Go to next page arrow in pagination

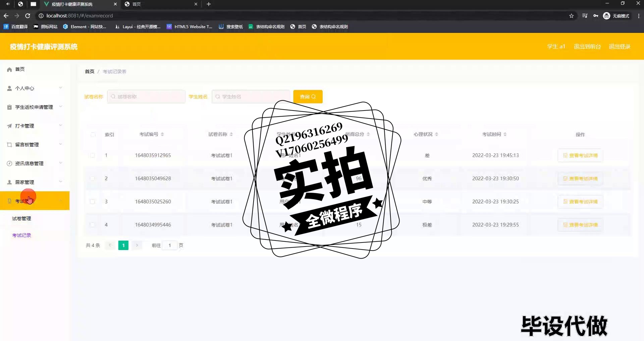coord(137,245)
